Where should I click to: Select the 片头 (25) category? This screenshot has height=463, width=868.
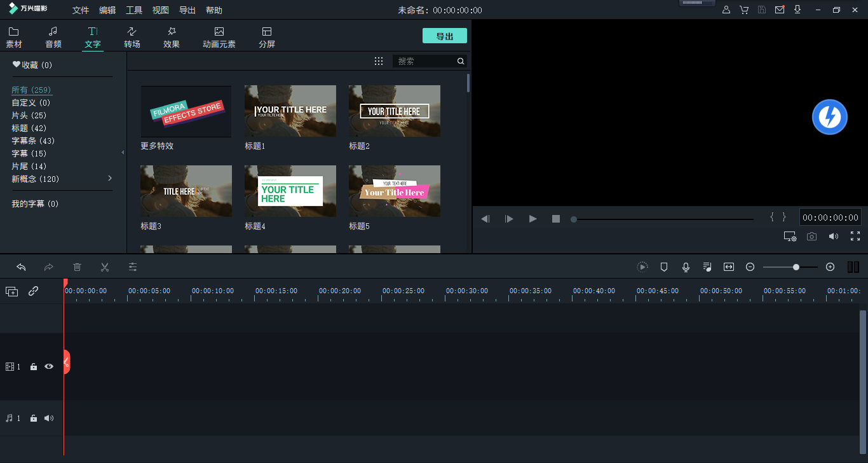click(x=29, y=115)
